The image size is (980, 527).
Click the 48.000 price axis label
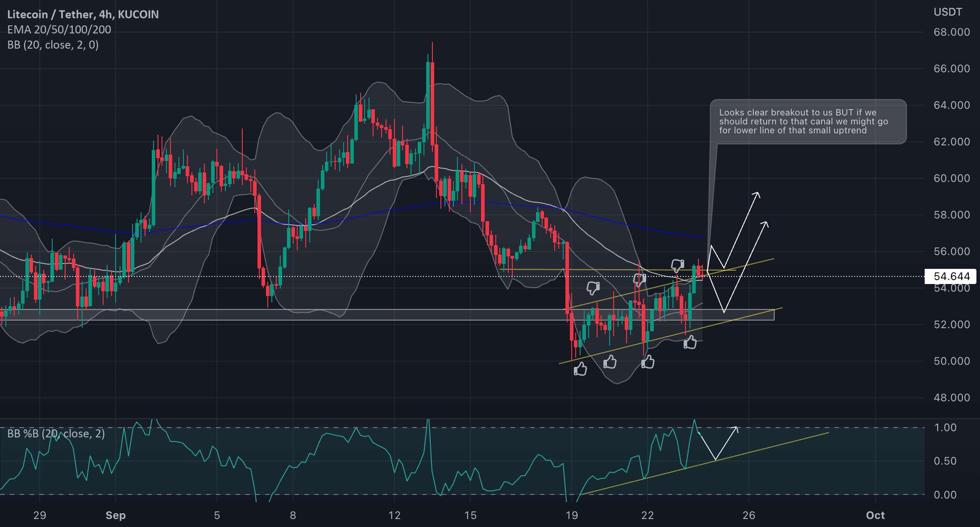point(951,398)
